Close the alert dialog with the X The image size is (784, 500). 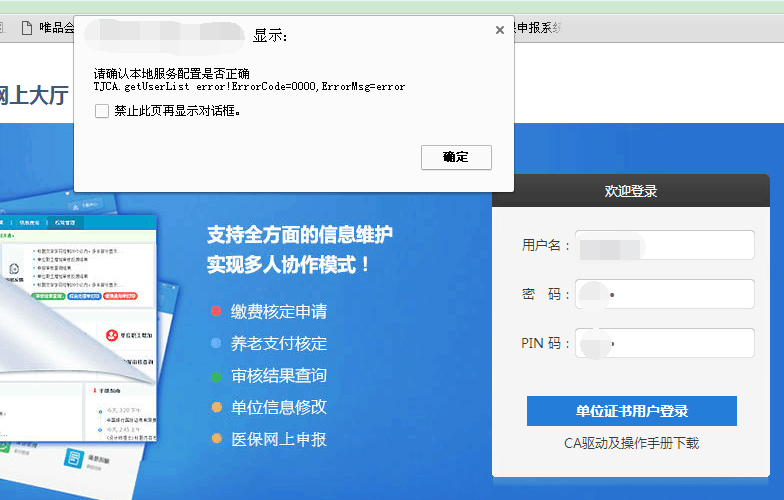tap(500, 31)
